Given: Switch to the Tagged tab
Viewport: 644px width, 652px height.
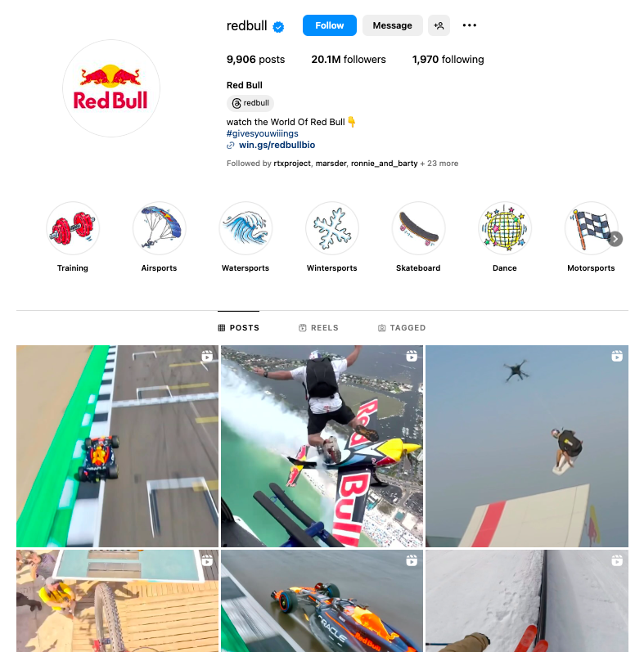Looking at the screenshot, I should 402,328.
